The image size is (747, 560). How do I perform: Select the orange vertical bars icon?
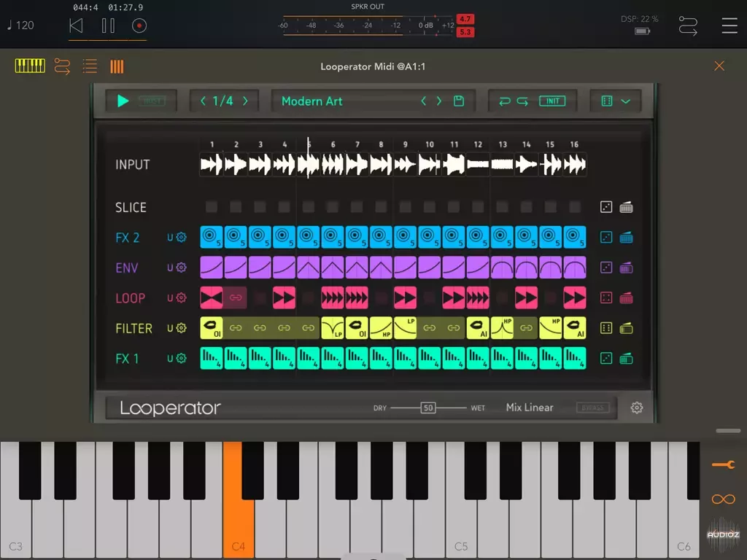click(x=117, y=66)
